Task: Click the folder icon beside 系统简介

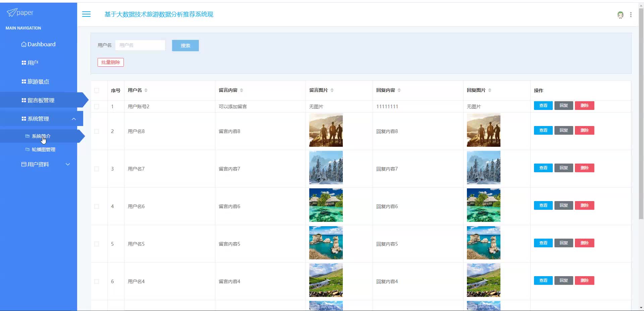Action: click(x=28, y=136)
